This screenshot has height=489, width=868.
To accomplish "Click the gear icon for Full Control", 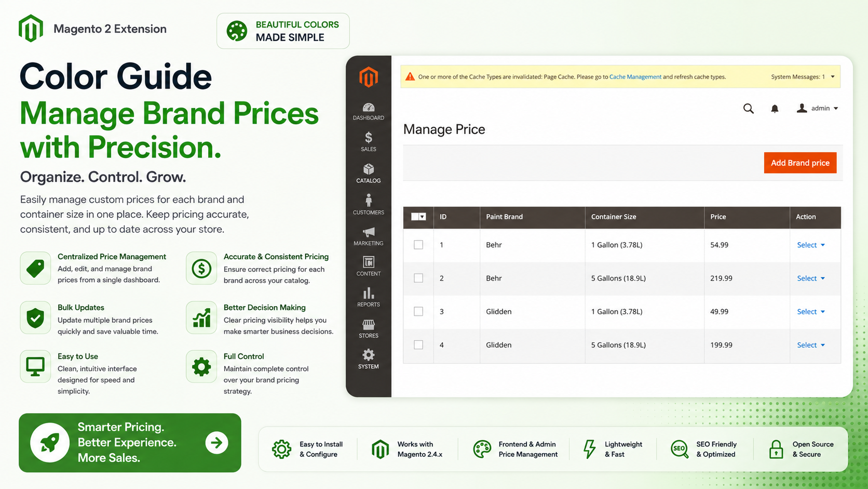I will tap(201, 366).
